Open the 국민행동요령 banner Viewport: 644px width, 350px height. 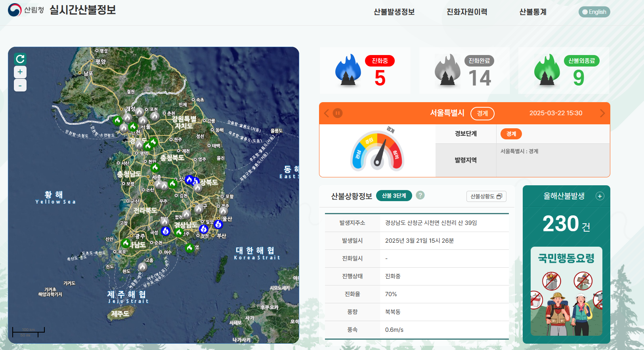tap(566, 291)
